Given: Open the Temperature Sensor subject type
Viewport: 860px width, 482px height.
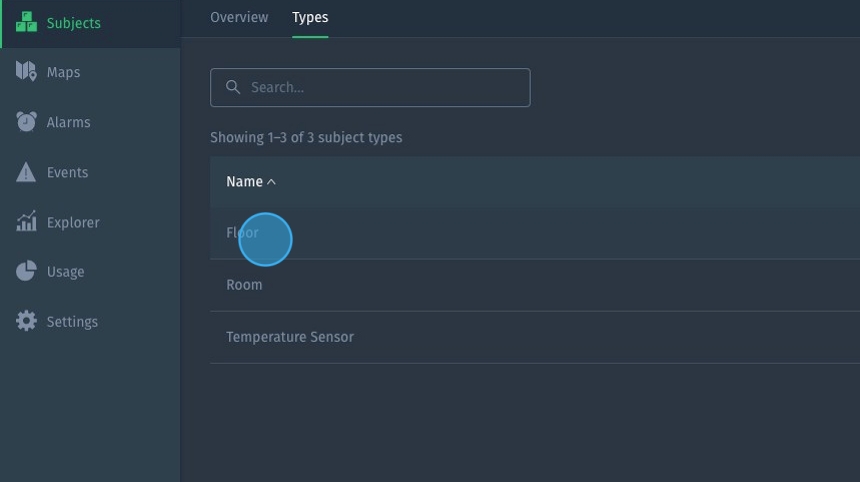Looking at the screenshot, I should pyautogui.click(x=290, y=337).
